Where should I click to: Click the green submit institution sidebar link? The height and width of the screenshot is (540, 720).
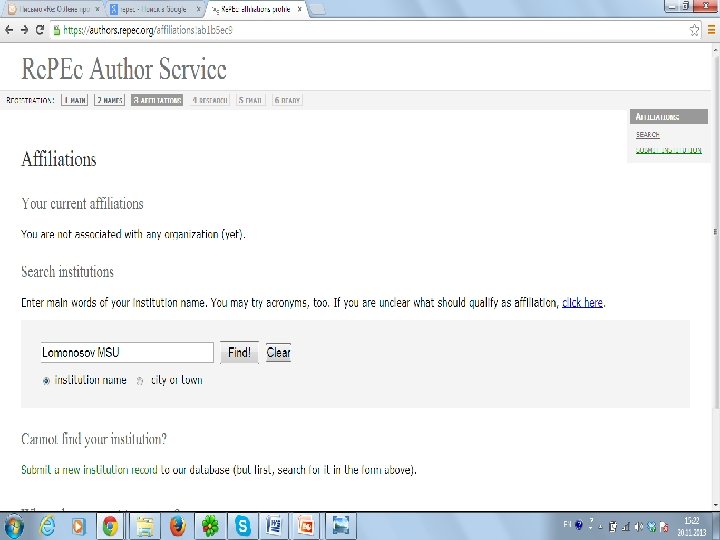click(x=669, y=150)
